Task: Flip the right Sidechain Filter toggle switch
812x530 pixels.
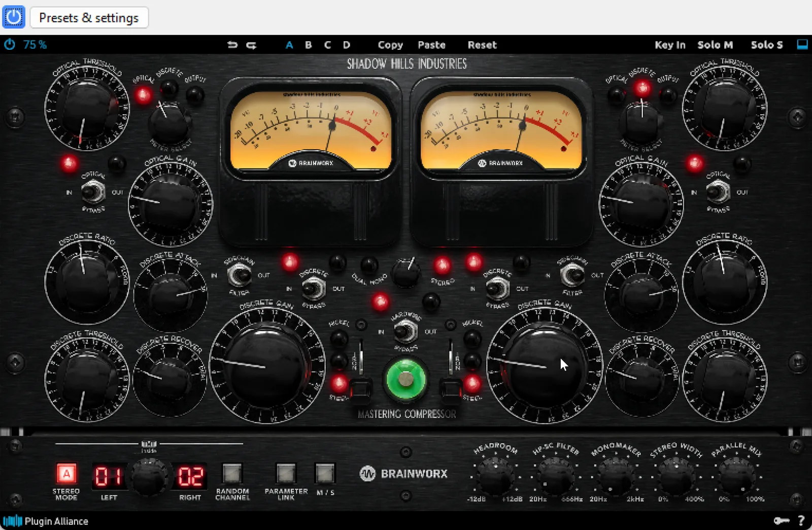Action: [x=572, y=276]
